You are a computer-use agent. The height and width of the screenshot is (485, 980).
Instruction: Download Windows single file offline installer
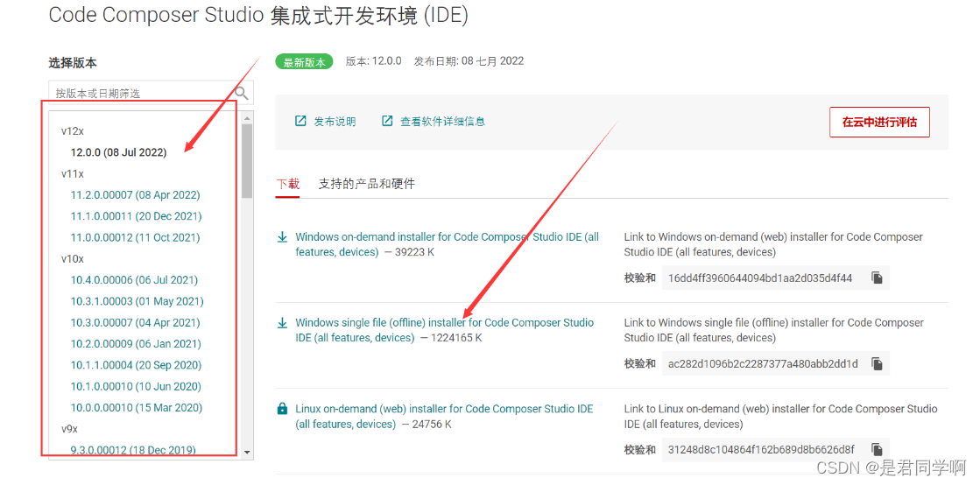tap(444, 330)
